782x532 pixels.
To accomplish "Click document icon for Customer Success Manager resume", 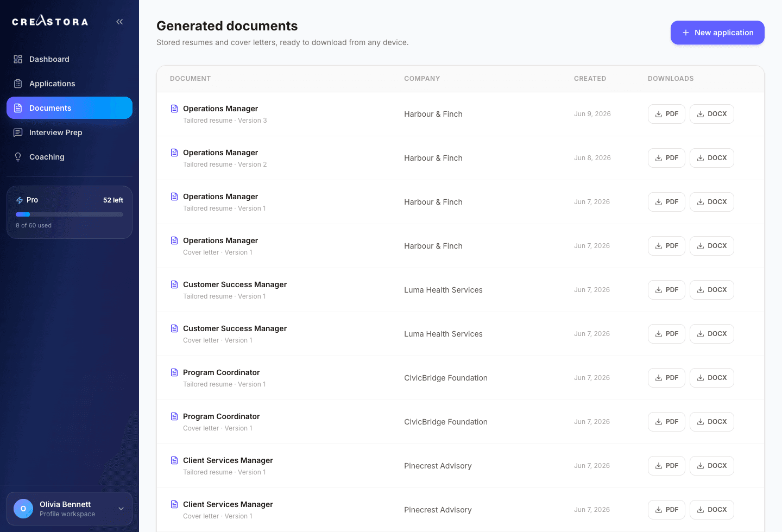I will 174,284.
